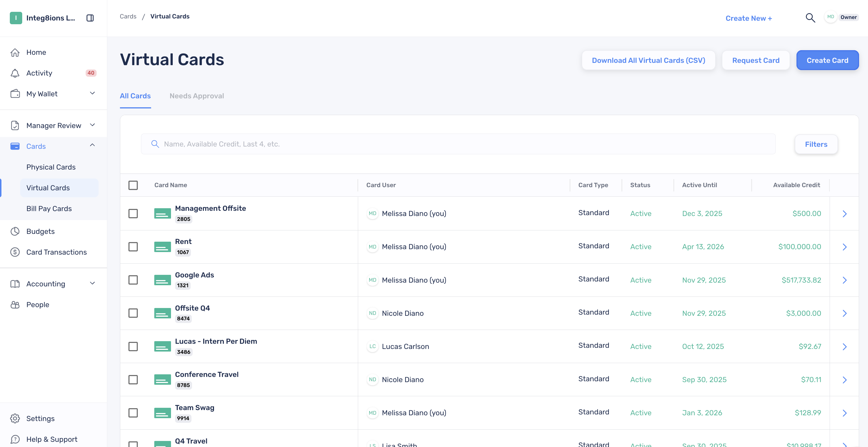The image size is (868, 447).
Task: Focus the card search input field
Action: click(x=458, y=144)
